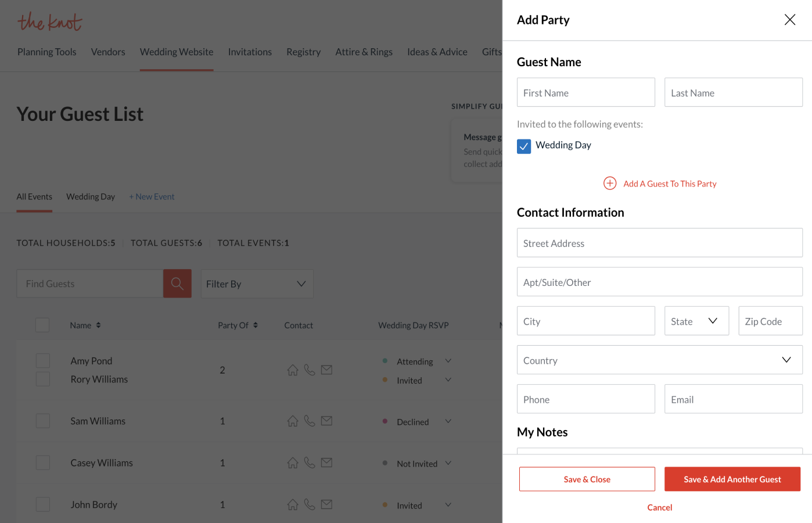Click the home address icon for Amy Pond
812x523 pixels.
click(293, 370)
